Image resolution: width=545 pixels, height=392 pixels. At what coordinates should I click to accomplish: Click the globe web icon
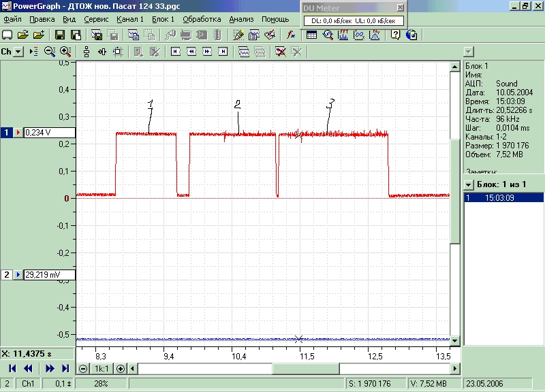click(411, 35)
